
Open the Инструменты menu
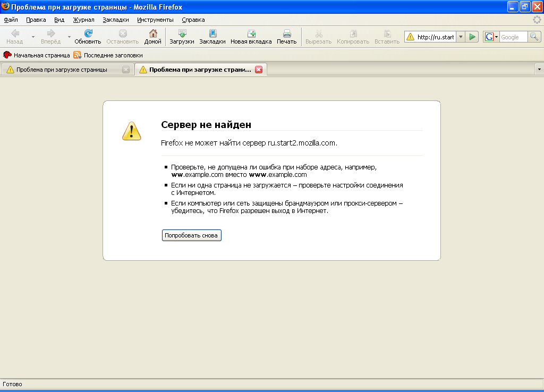point(155,20)
